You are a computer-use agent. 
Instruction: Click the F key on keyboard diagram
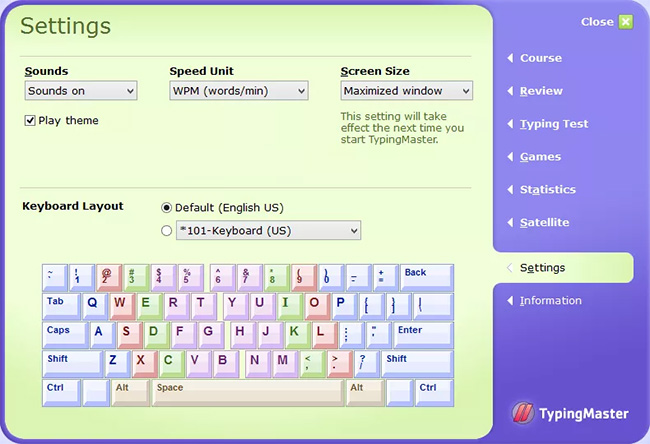185,335
